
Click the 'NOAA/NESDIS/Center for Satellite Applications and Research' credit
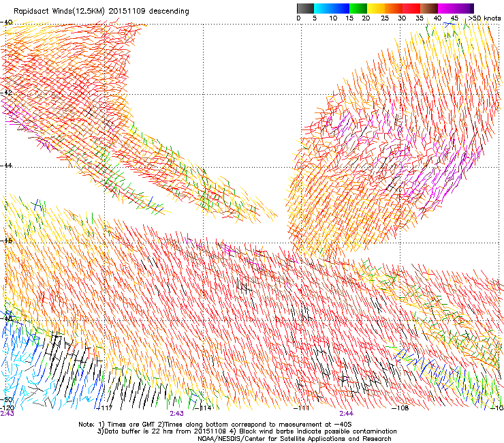point(294,439)
